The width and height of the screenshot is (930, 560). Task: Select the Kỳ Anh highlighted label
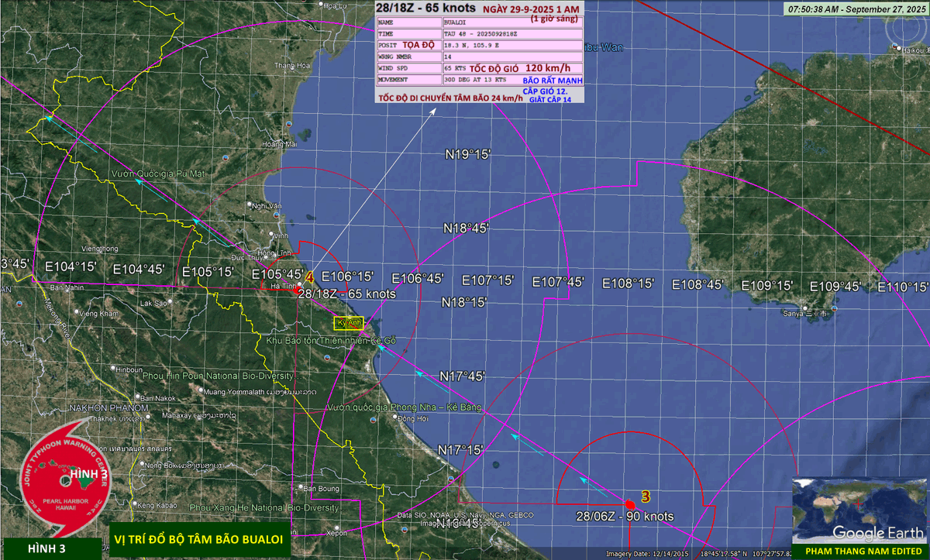coord(350,323)
